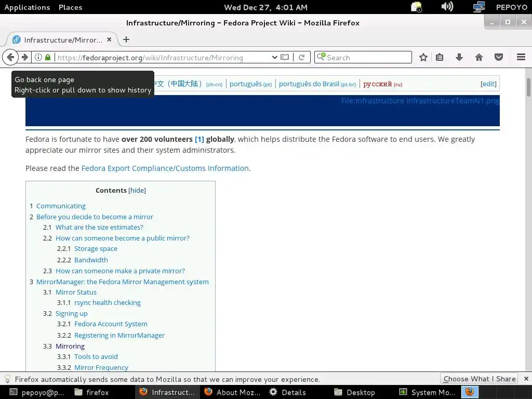Go to the Firefox home page icon

coord(478,57)
